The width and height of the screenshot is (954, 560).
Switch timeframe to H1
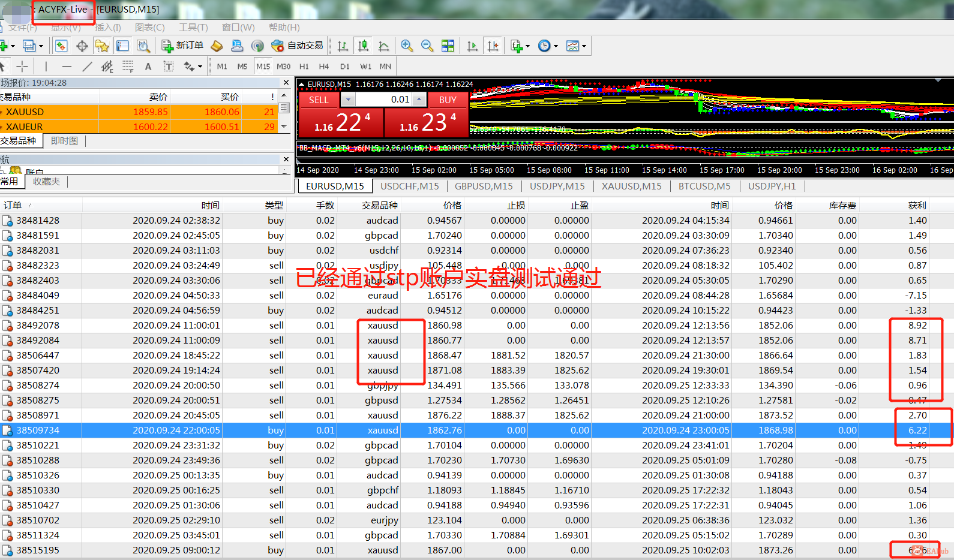coord(304,67)
